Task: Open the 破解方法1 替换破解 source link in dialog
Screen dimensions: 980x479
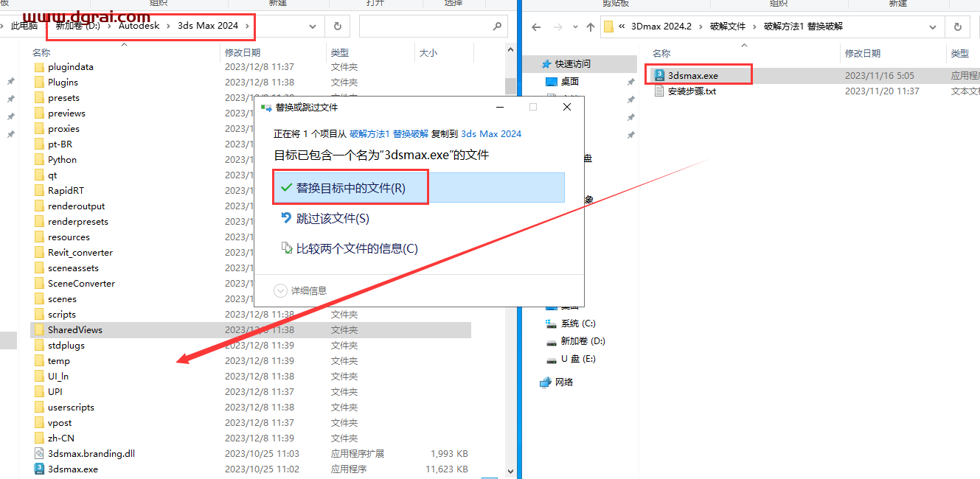Action: [x=389, y=134]
